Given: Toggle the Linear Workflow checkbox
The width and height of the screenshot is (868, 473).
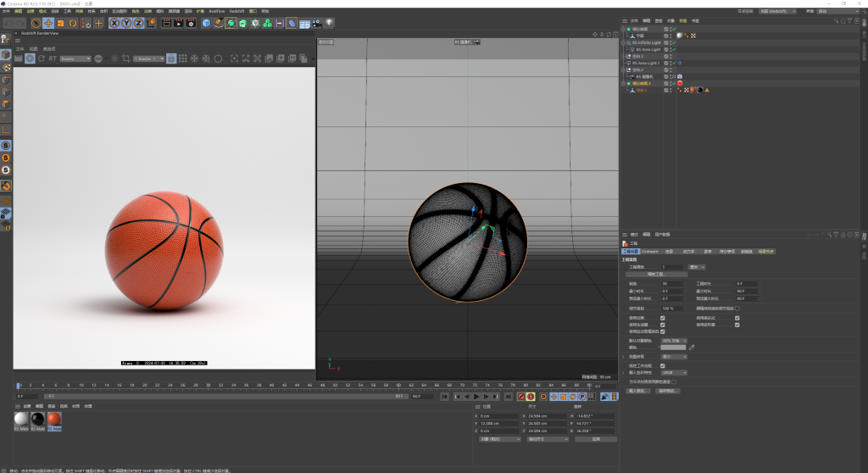Looking at the screenshot, I should [663, 365].
